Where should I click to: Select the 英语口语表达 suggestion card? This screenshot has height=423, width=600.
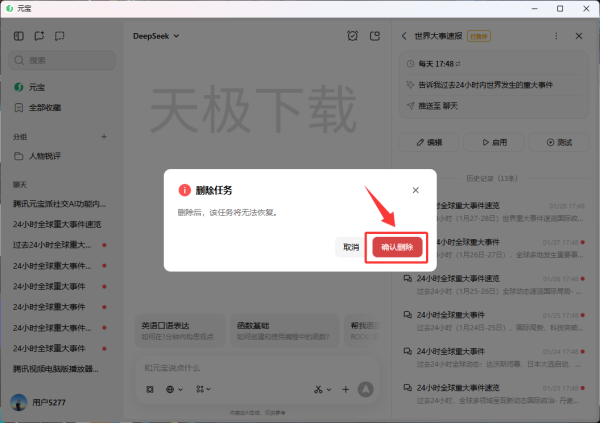coord(165,331)
